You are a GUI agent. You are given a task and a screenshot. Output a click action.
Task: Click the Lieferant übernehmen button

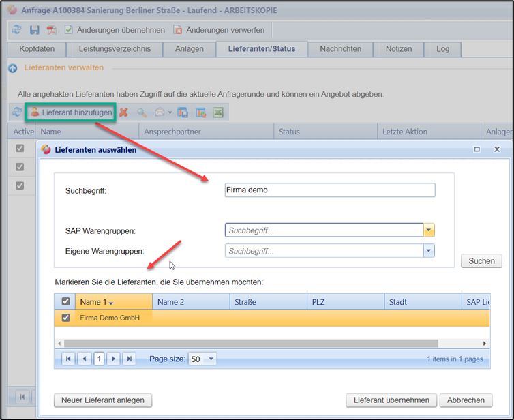pyautogui.click(x=391, y=400)
